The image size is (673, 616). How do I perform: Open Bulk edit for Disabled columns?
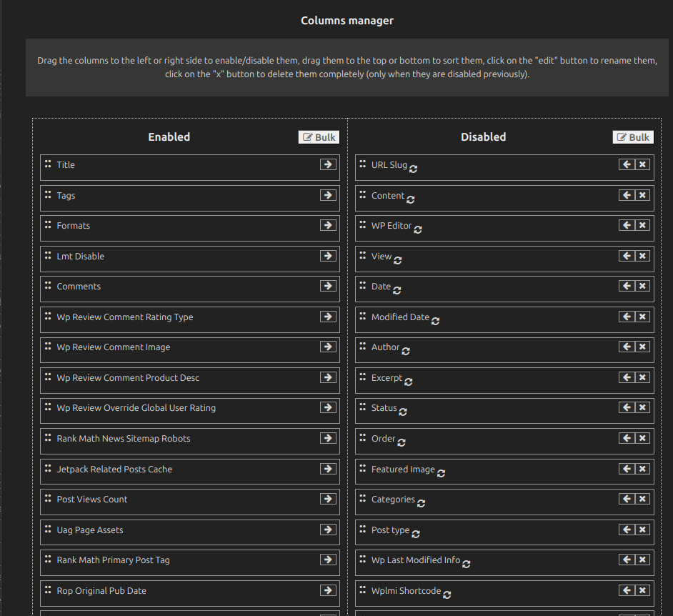[x=633, y=137]
